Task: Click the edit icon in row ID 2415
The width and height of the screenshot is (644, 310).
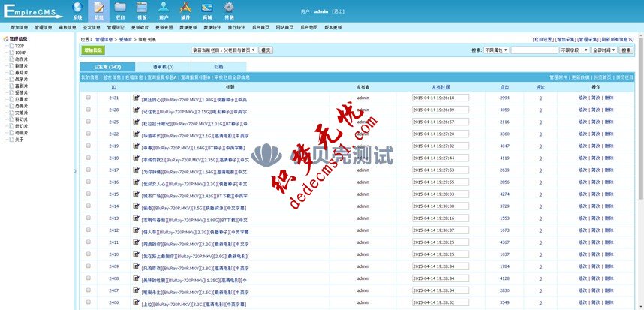Action: [x=137, y=194]
